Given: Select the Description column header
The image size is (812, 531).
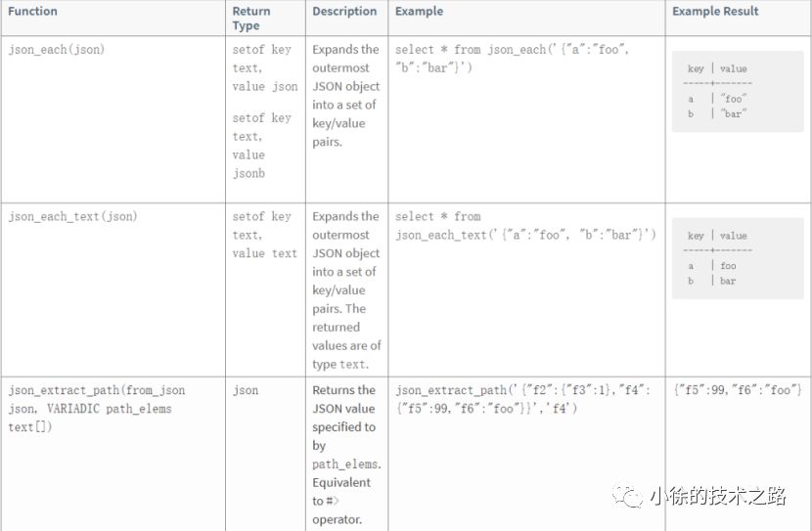Looking at the screenshot, I should click(x=344, y=12).
